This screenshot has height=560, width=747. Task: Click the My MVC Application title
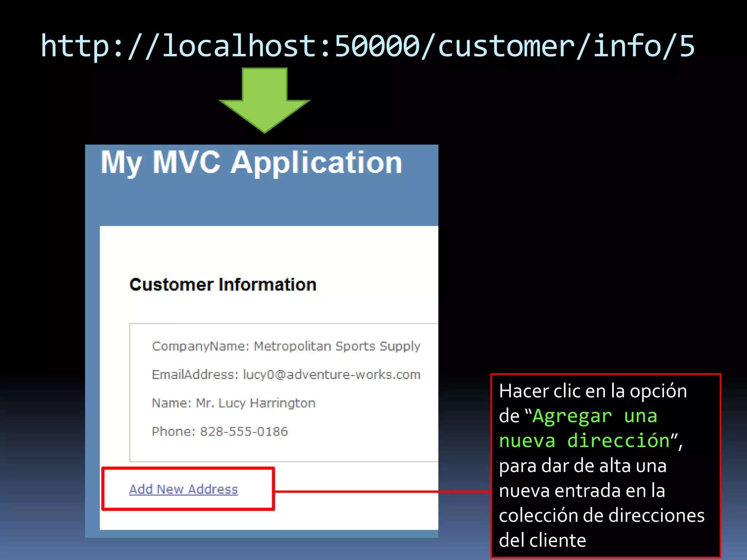coord(251,163)
